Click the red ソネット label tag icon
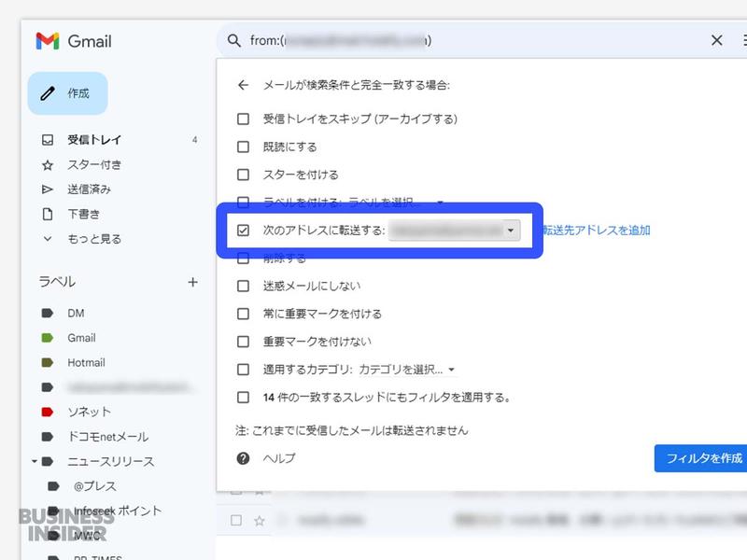The height and width of the screenshot is (560, 747). (x=48, y=412)
